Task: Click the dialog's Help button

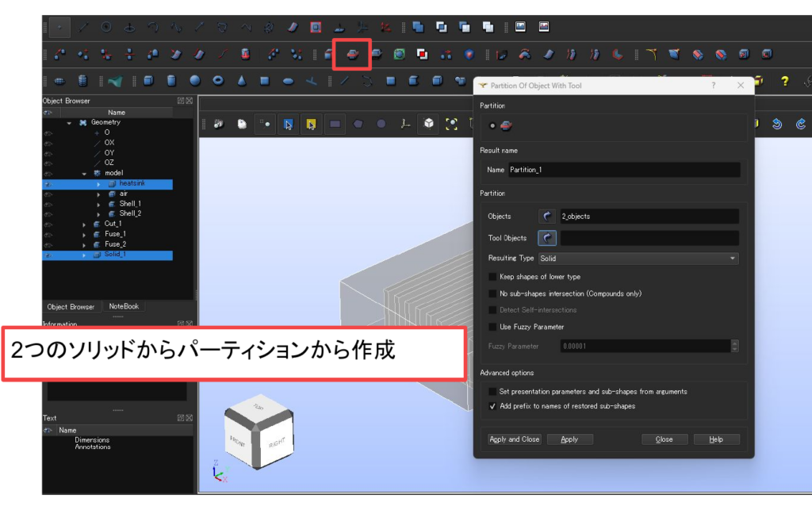Action: 716,439
